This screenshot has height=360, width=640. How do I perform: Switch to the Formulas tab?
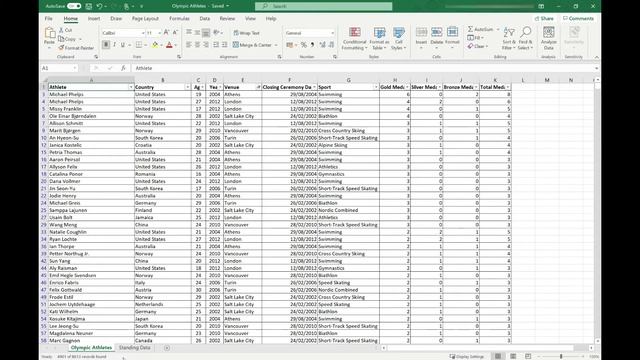pos(179,18)
